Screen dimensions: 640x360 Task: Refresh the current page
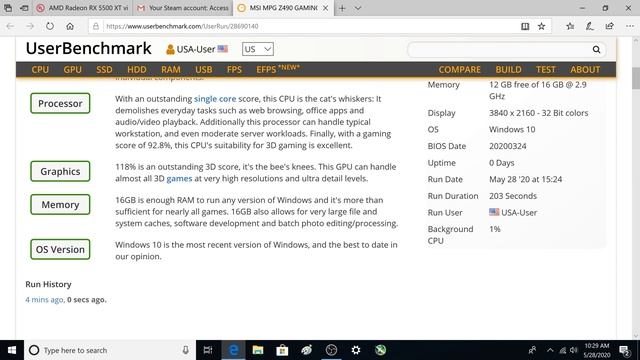(x=50, y=26)
